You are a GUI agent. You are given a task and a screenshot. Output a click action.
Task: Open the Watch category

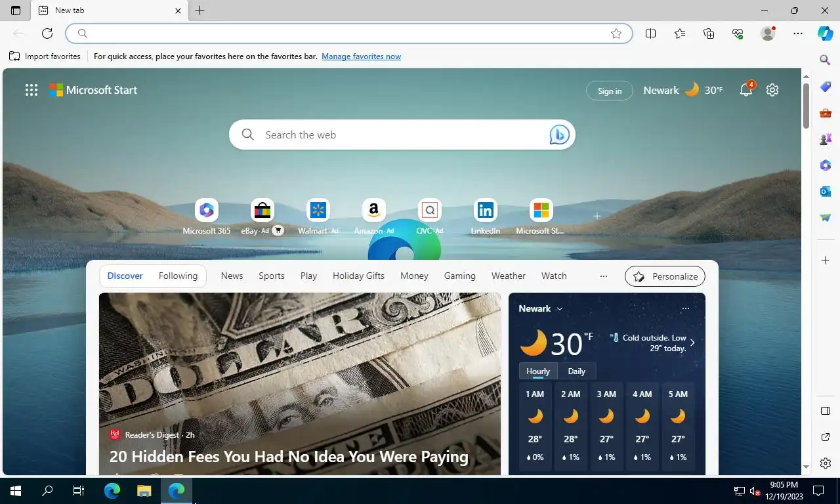point(554,276)
